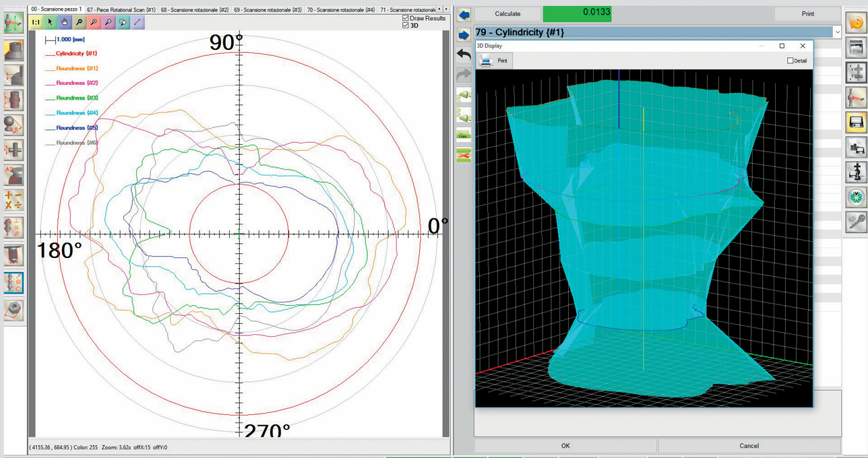Viewport: 868px width, 458px height.
Task: Enable the Detail checkbox in 3D Display
Action: (790, 61)
